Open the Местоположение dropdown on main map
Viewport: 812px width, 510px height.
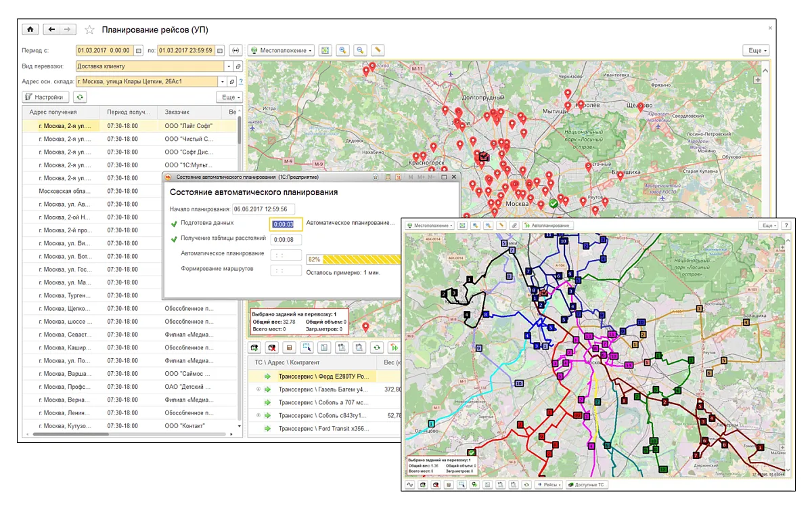(x=281, y=50)
